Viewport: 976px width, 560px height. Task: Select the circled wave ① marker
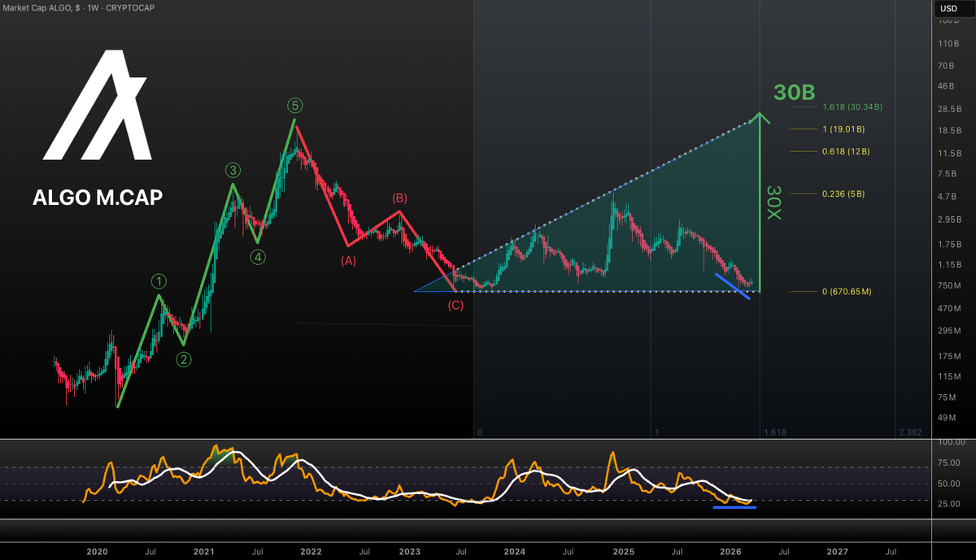click(x=159, y=281)
